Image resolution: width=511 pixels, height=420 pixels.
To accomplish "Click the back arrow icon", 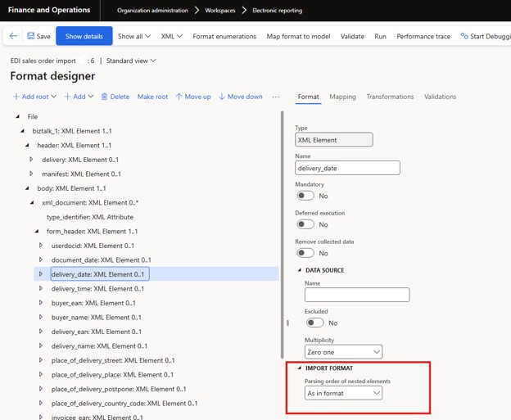I will (13, 36).
